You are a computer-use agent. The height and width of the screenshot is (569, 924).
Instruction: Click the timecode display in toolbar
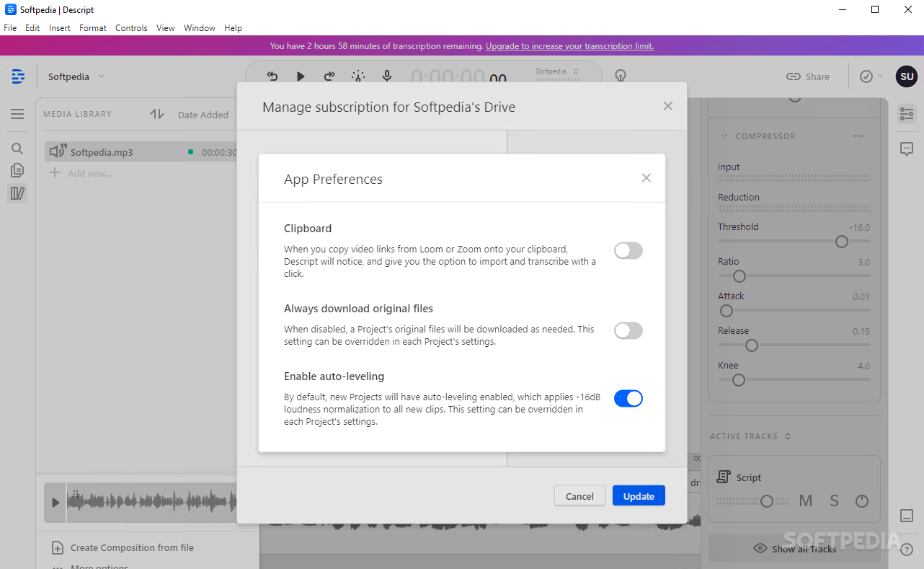click(x=459, y=77)
